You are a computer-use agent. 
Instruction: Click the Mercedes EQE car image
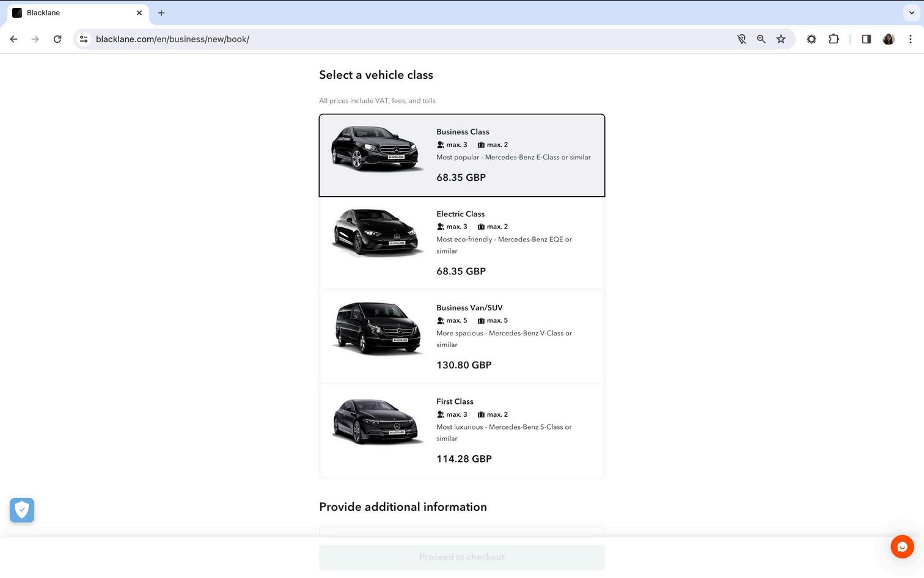376,233
